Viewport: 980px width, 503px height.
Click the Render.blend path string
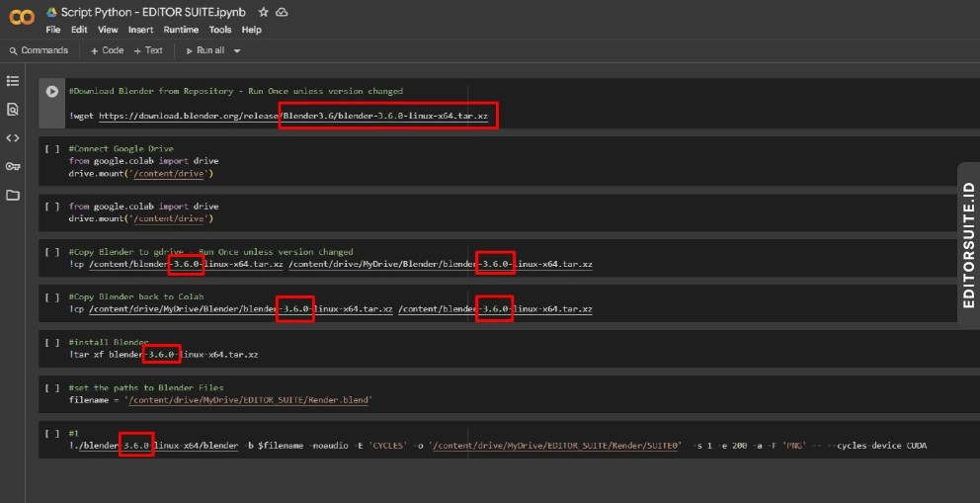(249, 400)
